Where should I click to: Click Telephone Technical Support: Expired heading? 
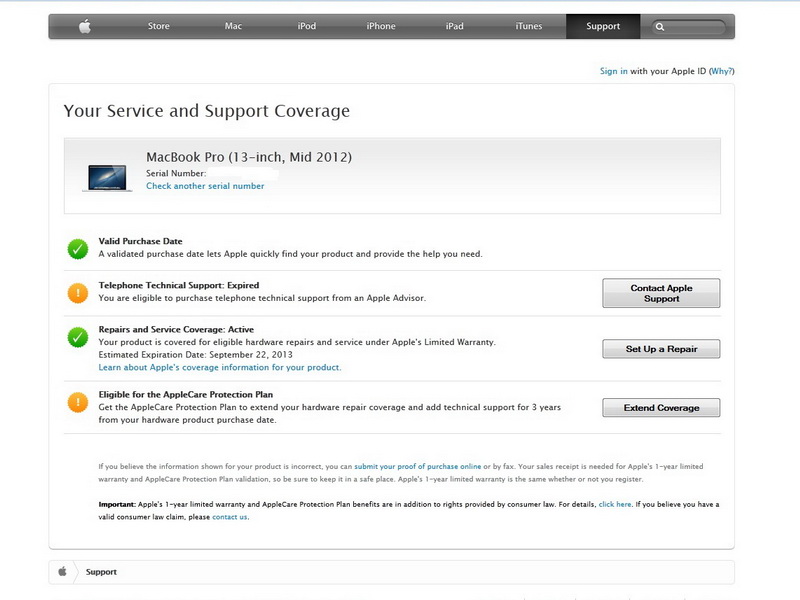pyautogui.click(x=179, y=285)
